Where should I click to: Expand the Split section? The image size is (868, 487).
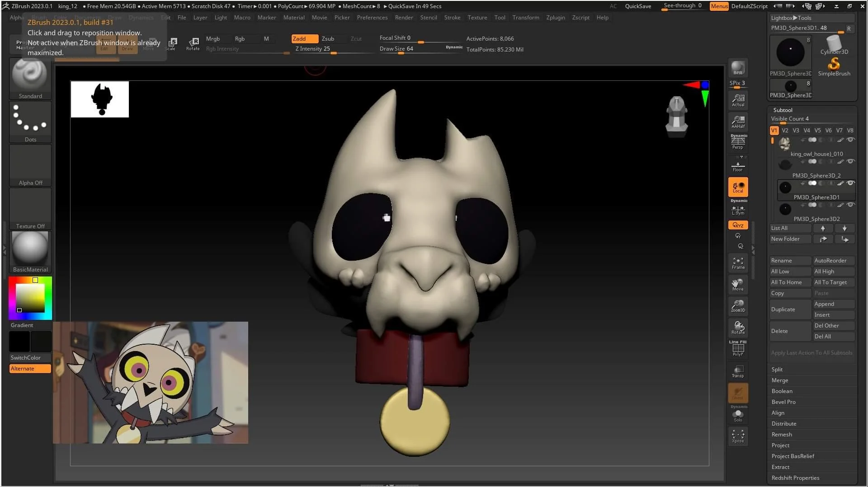[812, 370]
